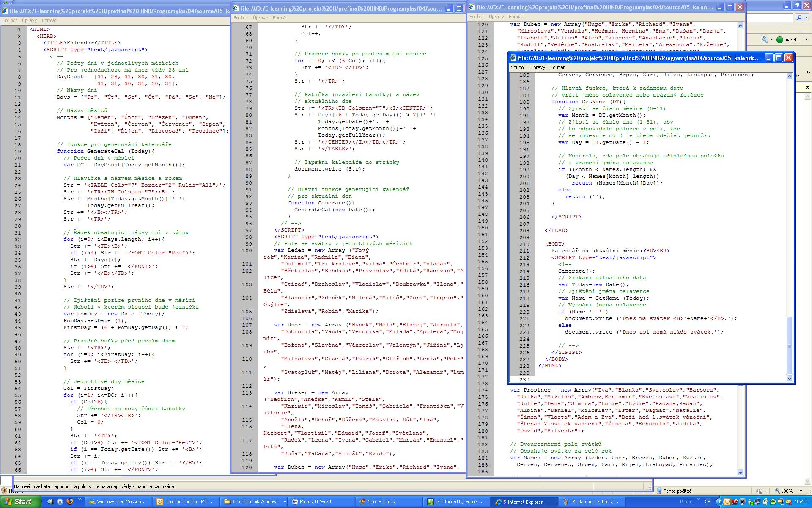Click the folder sync tray icon
The image size is (812, 508).
[782, 502]
